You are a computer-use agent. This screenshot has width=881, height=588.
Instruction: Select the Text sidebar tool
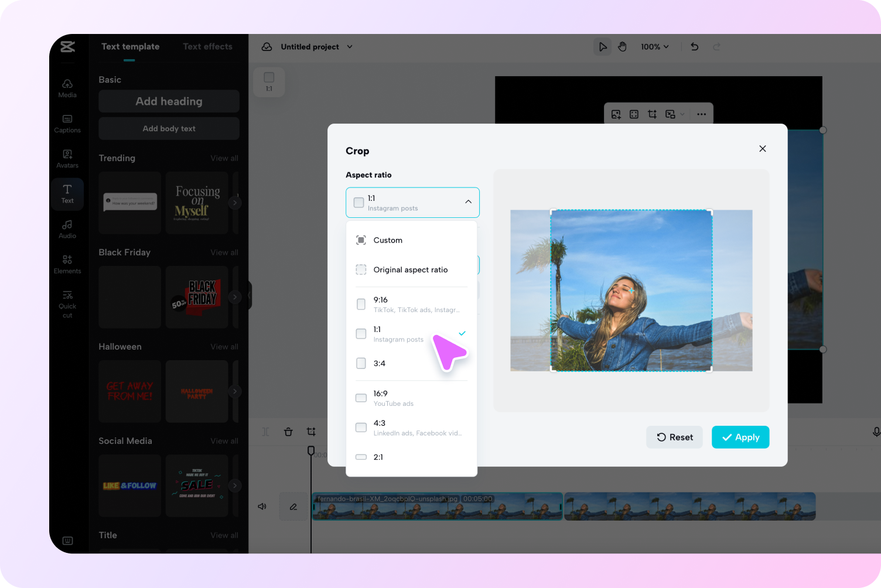(x=67, y=194)
